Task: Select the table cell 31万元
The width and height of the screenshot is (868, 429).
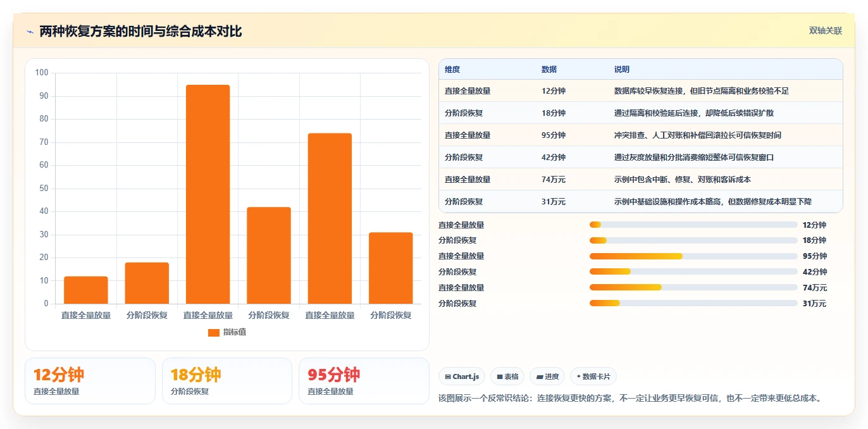Action: [554, 202]
